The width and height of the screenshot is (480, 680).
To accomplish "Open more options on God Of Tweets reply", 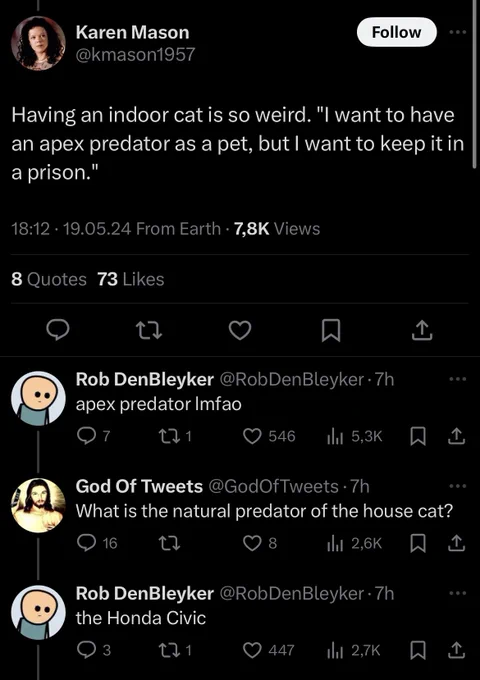I will [x=458, y=486].
